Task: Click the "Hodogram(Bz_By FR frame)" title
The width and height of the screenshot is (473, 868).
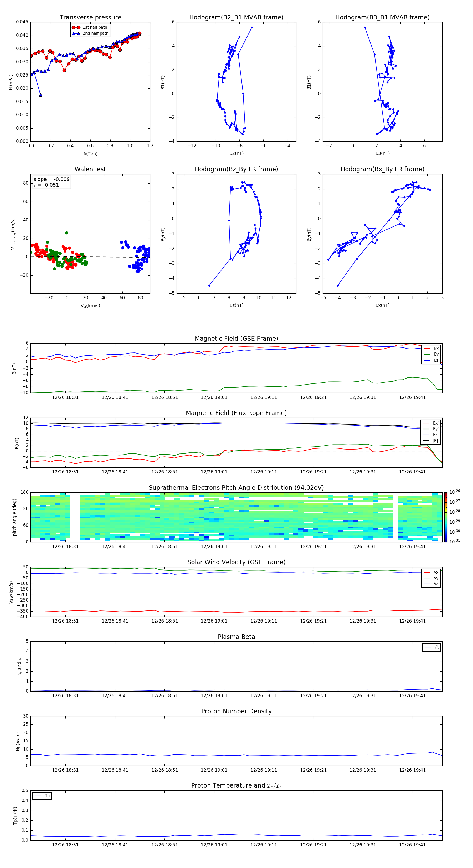Action: click(236, 169)
